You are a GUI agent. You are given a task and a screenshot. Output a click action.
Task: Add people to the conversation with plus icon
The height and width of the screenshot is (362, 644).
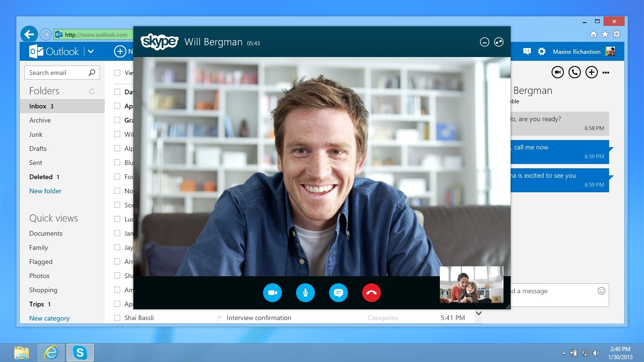[x=591, y=72]
